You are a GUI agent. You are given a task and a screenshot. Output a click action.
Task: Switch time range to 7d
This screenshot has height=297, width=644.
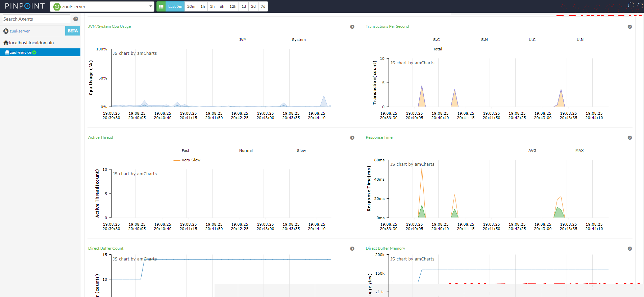263,6
